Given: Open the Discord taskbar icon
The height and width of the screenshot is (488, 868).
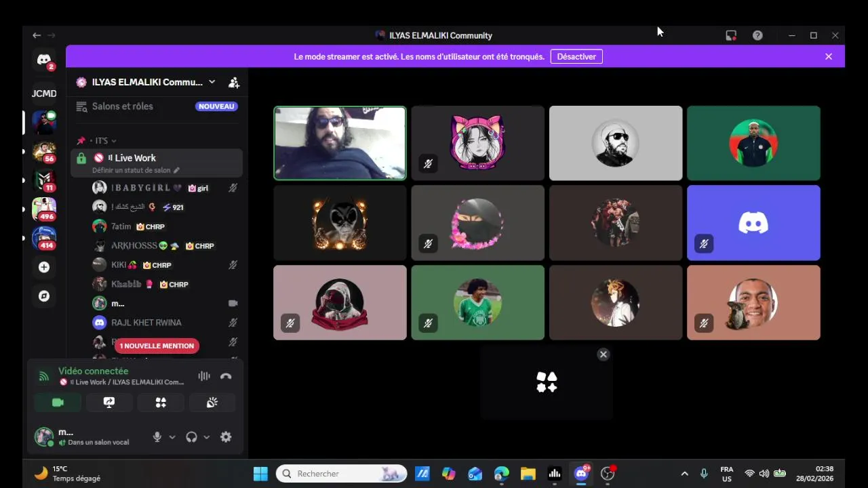Looking at the screenshot, I should coord(581,473).
